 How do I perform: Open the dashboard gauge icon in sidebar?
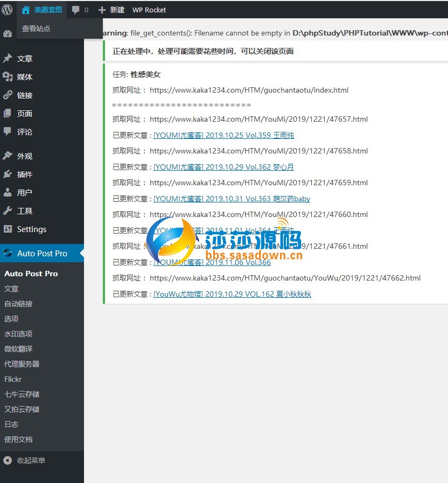tap(8, 34)
